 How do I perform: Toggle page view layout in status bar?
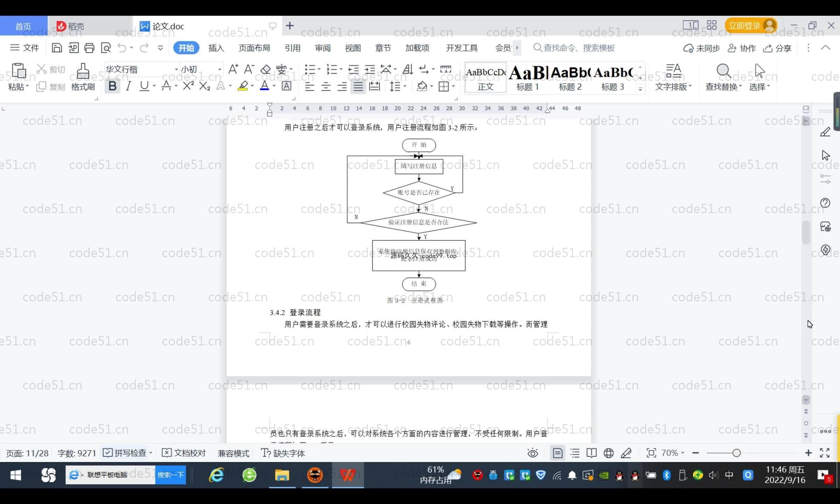point(558,453)
